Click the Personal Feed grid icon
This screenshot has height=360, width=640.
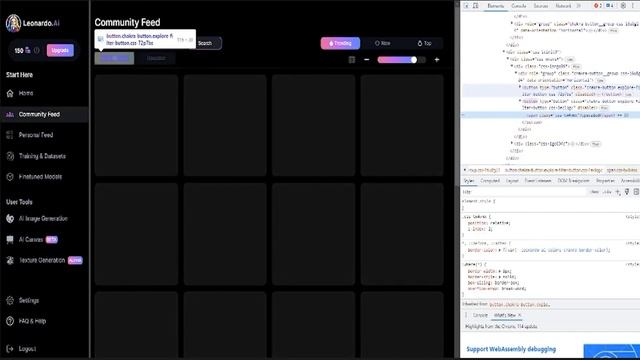10,135
